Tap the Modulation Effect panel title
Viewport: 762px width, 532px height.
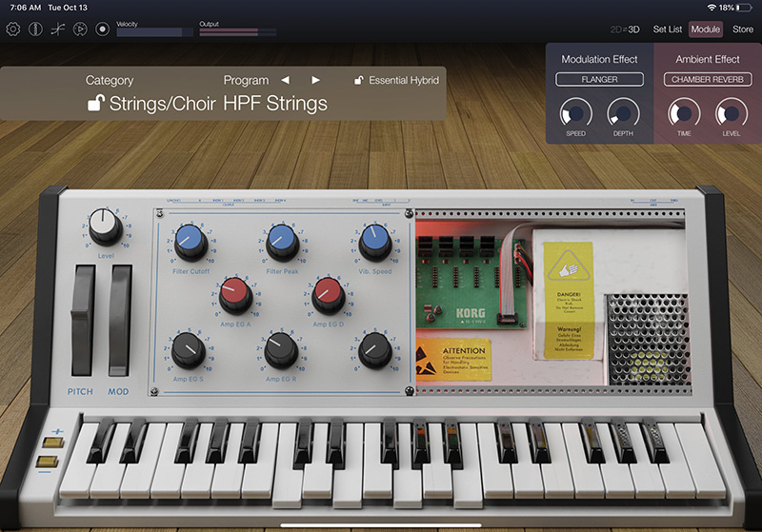click(599, 59)
